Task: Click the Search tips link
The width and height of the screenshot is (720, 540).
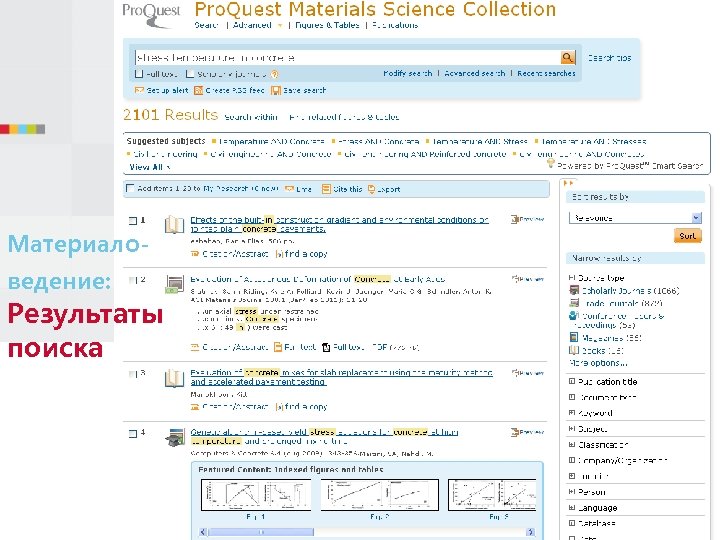Action: point(610,58)
